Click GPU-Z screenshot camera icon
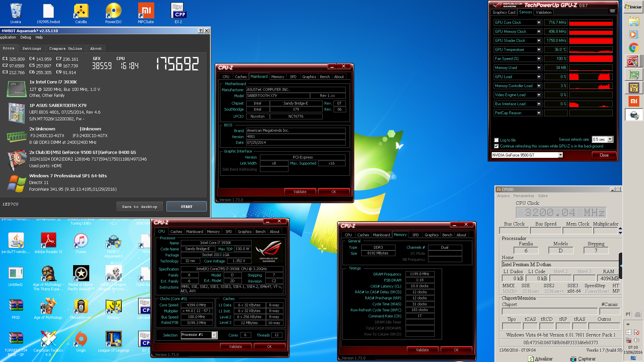Image resolution: width=644 pixels, height=362 pixels. pos(612,11)
